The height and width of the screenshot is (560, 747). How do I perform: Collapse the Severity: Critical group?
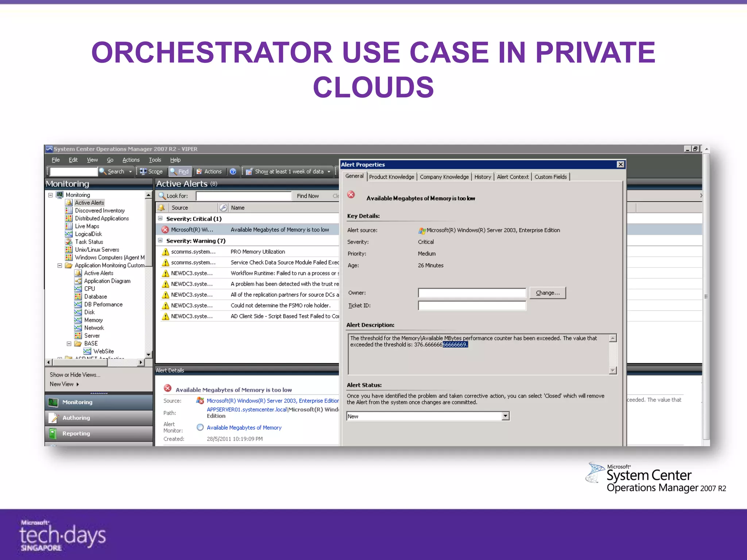(160, 219)
